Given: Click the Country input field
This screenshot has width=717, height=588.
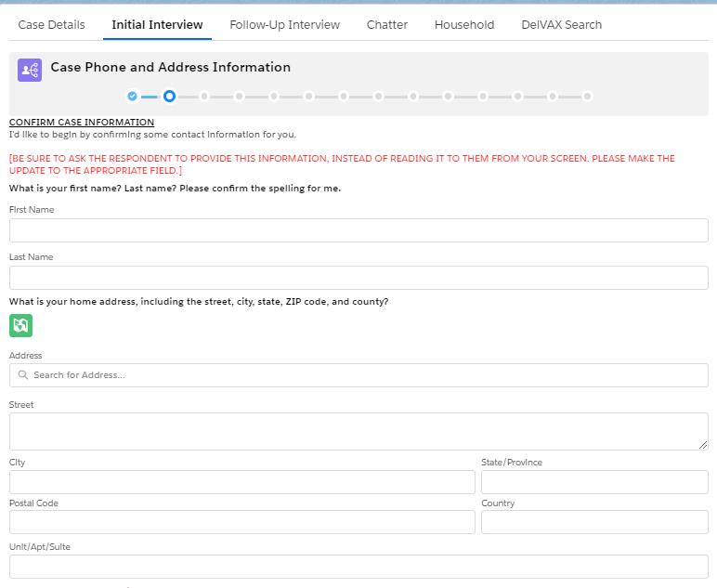Looking at the screenshot, I should [x=594, y=522].
